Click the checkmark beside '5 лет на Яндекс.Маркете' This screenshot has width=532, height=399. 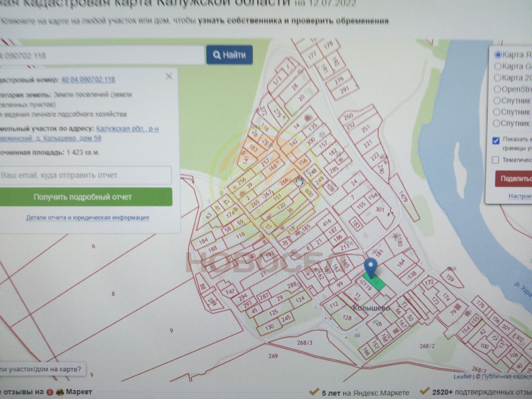tap(314, 392)
